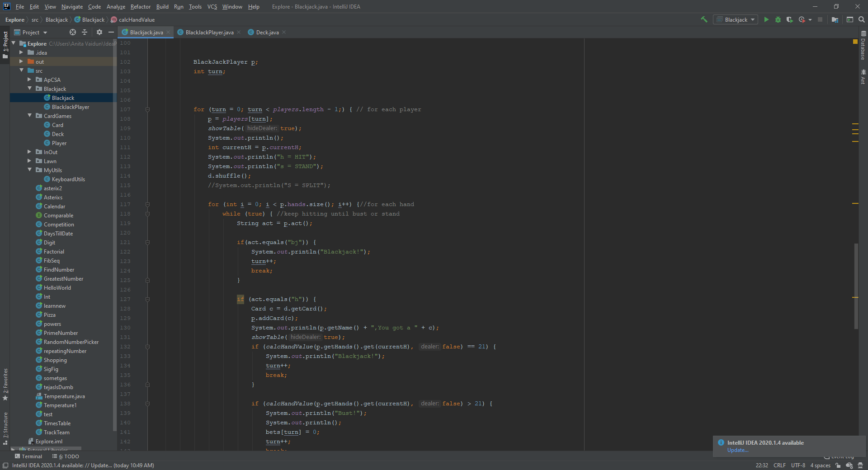Switch to the Deck.java editor tab
Image resolution: width=868 pixels, height=470 pixels.
tap(267, 32)
